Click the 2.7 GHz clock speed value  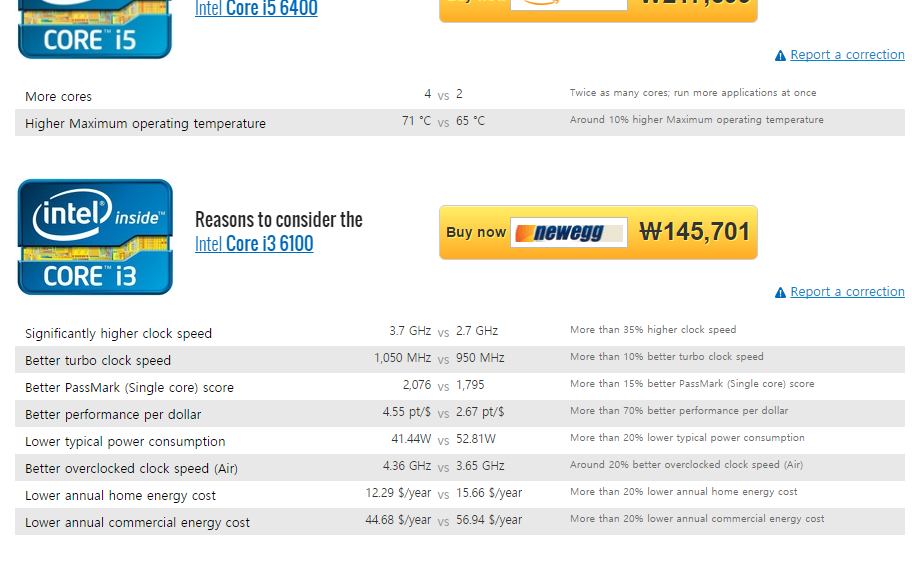pyautogui.click(x=477, y=331)
